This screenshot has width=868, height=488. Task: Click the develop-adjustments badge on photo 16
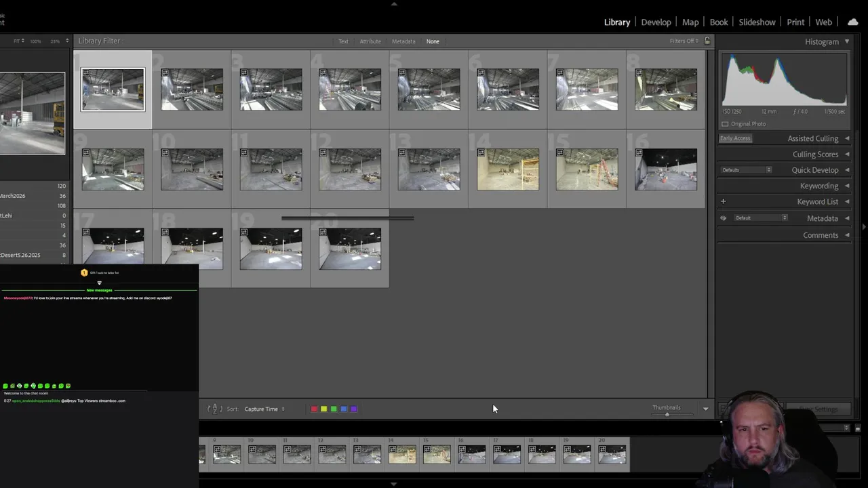639,153
